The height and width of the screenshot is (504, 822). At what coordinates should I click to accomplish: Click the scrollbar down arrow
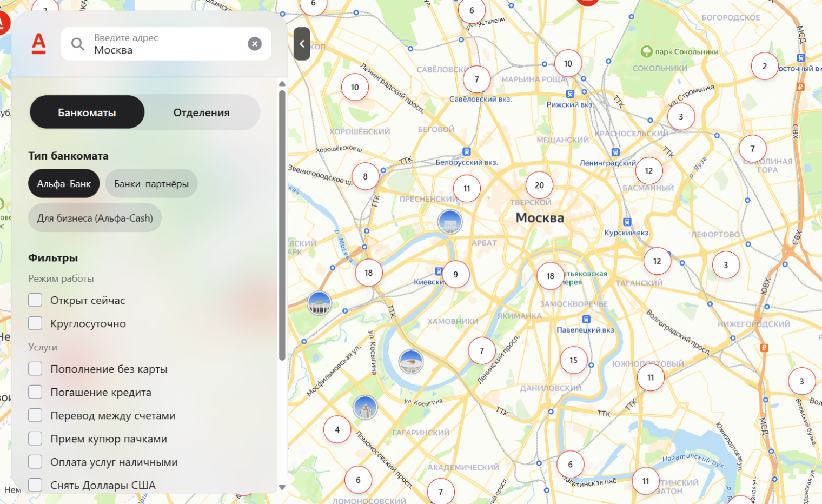click(282, 487)
